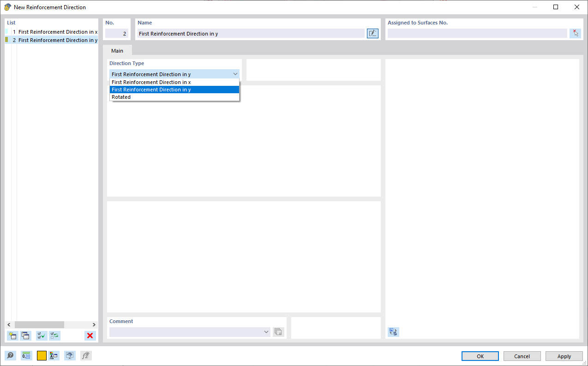Create a new reinforcement direction entry

(x=12, y=336)
